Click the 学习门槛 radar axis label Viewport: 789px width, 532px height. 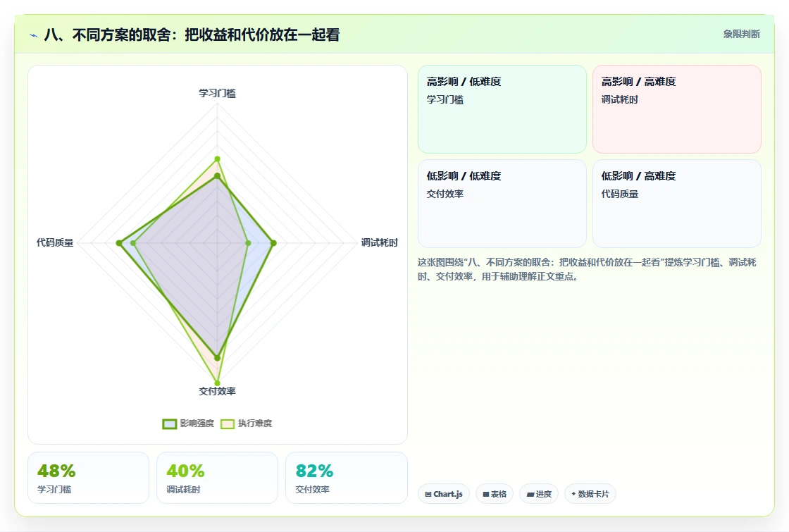coord(218,93)
